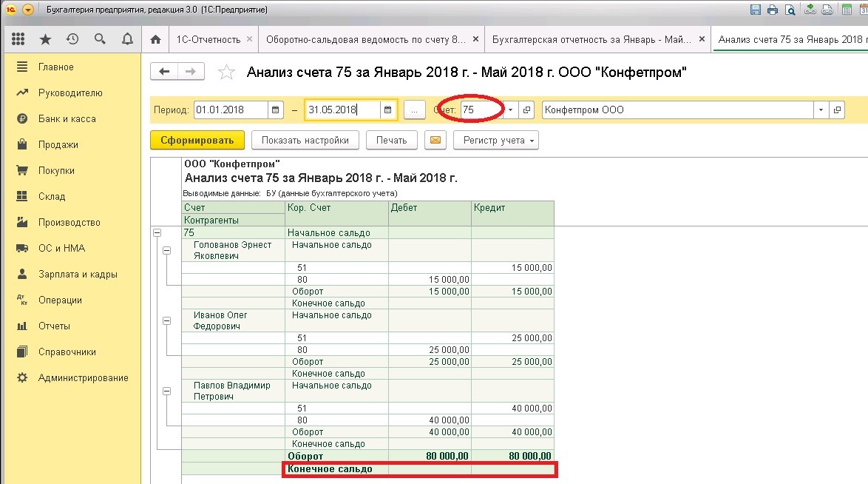The width and height of the screenshot is (868, 484).
Task: Collapse the Иванов Олег Федорович group
Action: pyautogui.click(x=166, y=321)
